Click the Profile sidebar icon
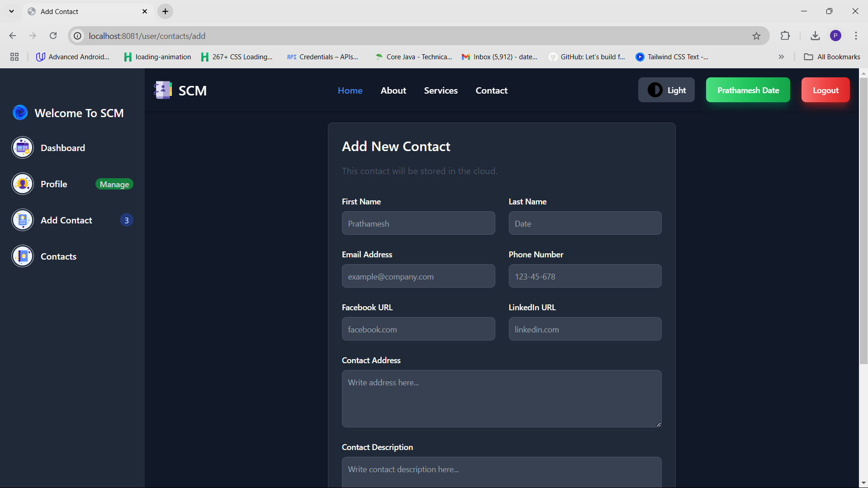The image size is (868, 488). 23,184
